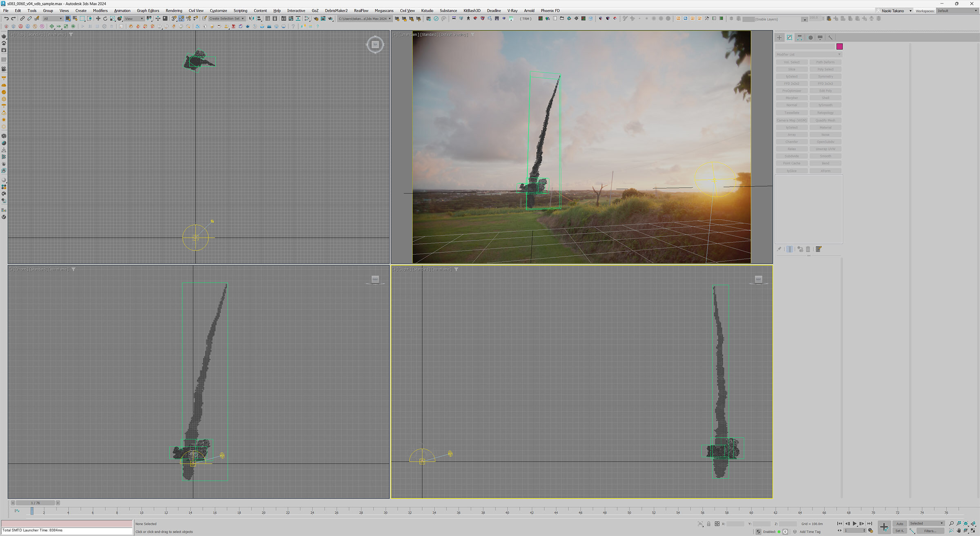Click the Zoom magnifier navigation icon
The image size is (980, 536).
tap(951, 523)
